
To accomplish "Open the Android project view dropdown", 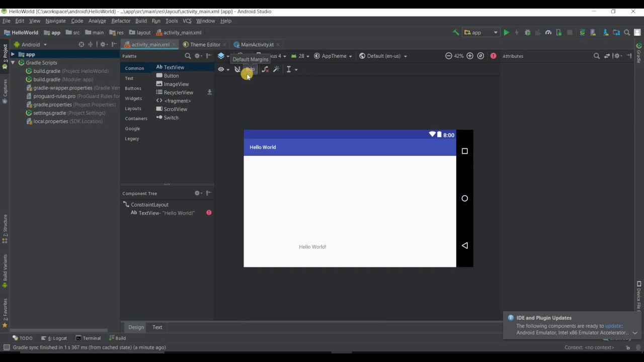I will [x=30, y=44].
